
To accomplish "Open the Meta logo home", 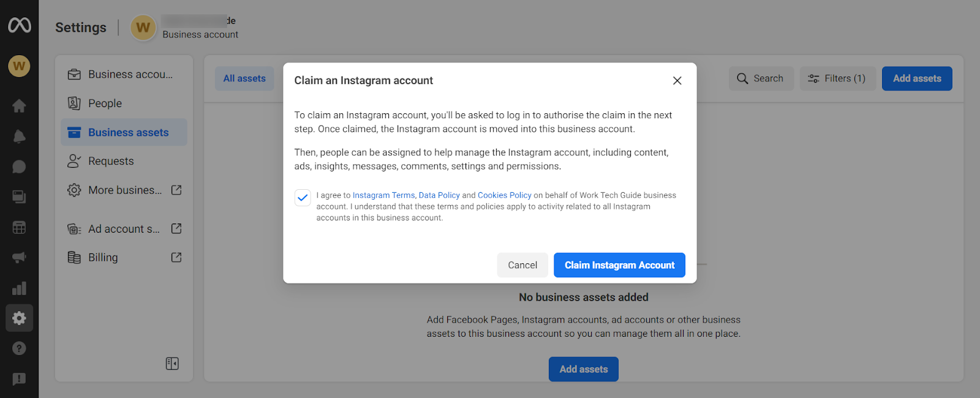I will point(19,25).
